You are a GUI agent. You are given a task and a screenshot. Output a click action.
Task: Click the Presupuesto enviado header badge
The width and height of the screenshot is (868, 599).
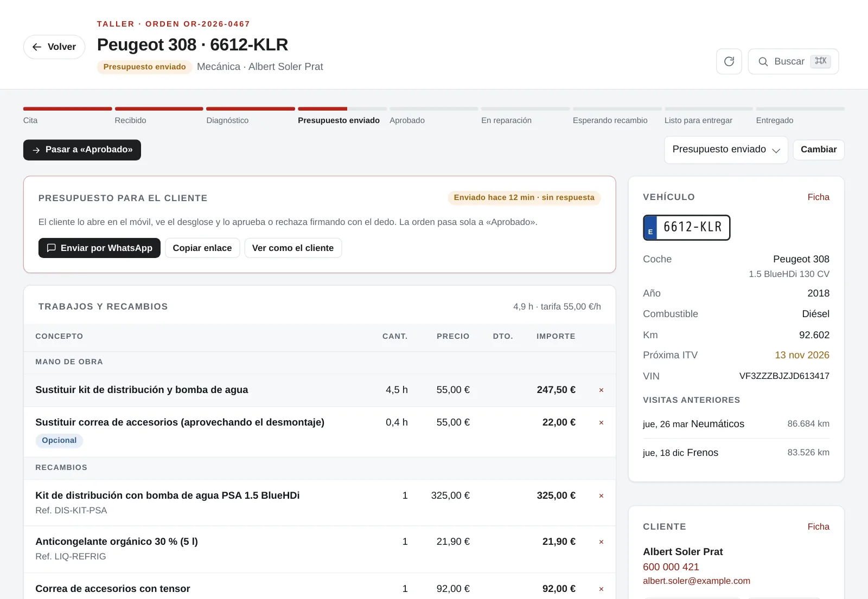click(x=144, y=67)
